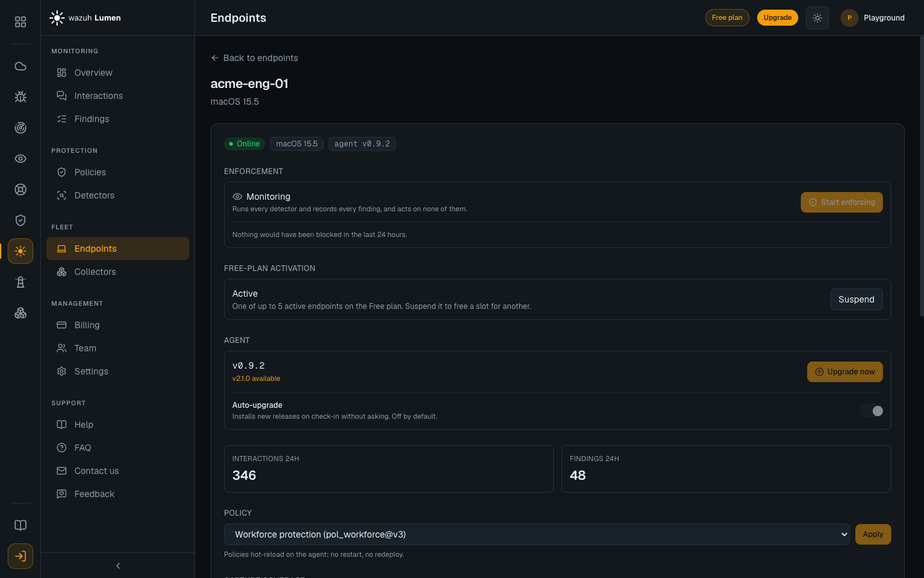The image size is (924, 578).
Task: Click the Online status badge
Action: [244, 144]
